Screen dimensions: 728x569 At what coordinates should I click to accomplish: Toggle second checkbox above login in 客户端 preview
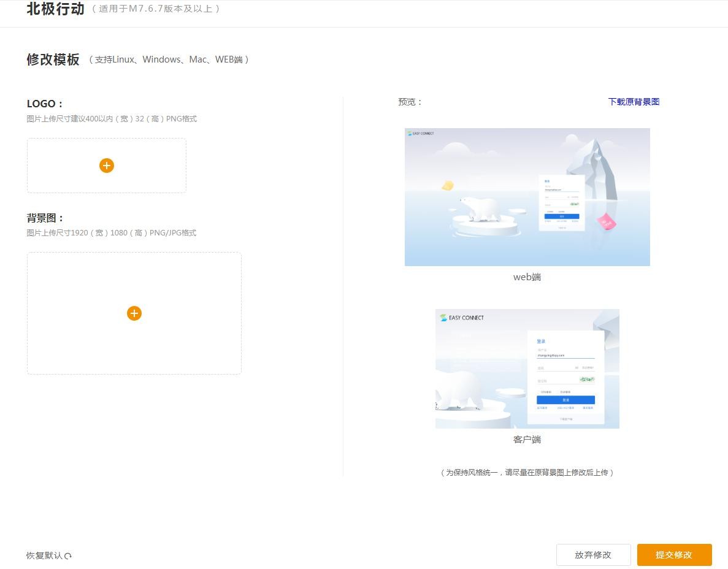click(x=559, y=392)
